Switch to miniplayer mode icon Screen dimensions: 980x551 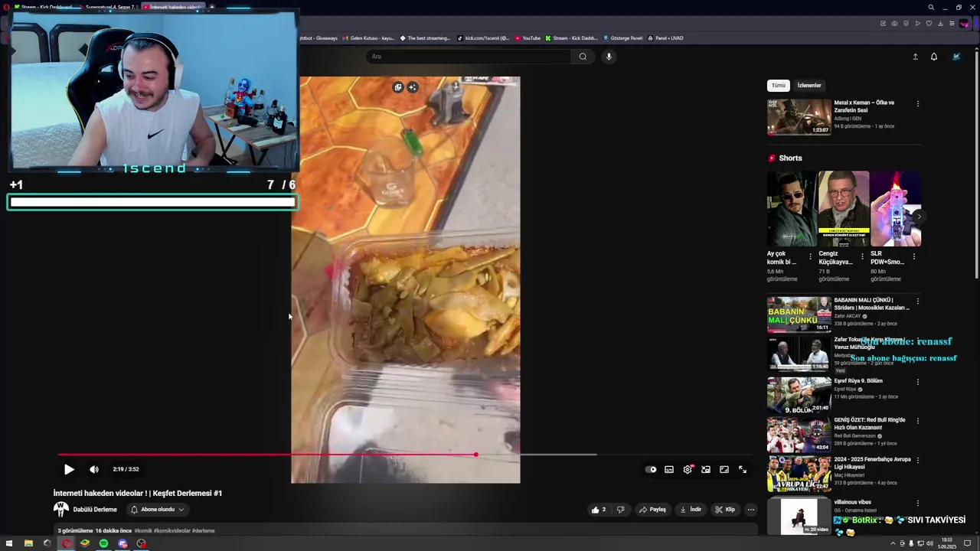706,470
